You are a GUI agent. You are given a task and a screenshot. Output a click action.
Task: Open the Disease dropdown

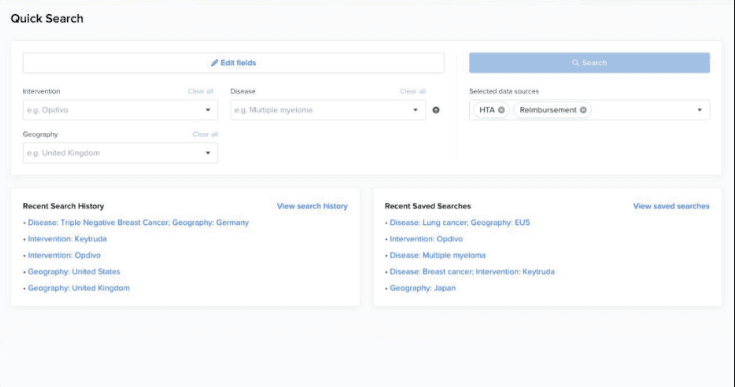[328, 110]
